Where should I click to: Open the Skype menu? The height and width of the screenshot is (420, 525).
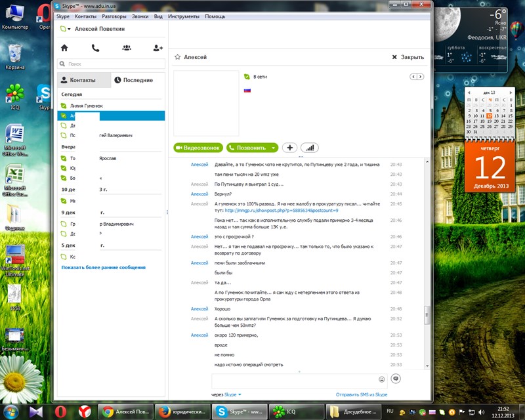click(x=63, y=16)
